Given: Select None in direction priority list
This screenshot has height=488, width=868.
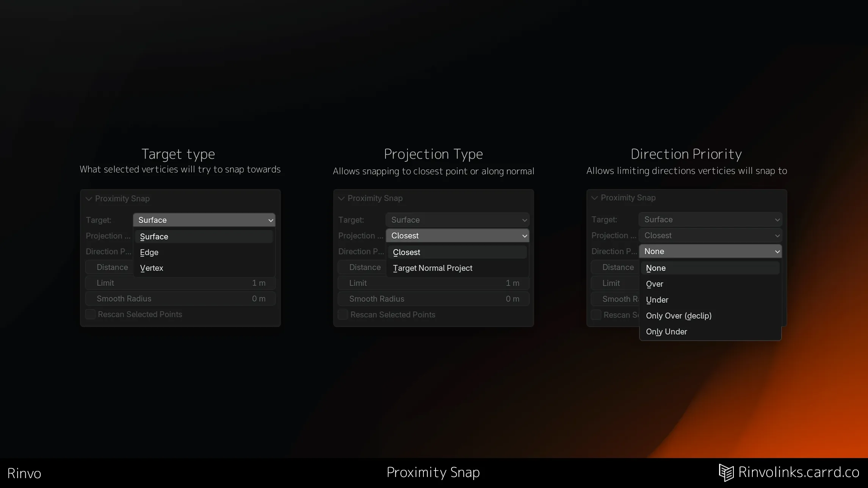Looking at the screenshot, I should (x=710, y=268).
